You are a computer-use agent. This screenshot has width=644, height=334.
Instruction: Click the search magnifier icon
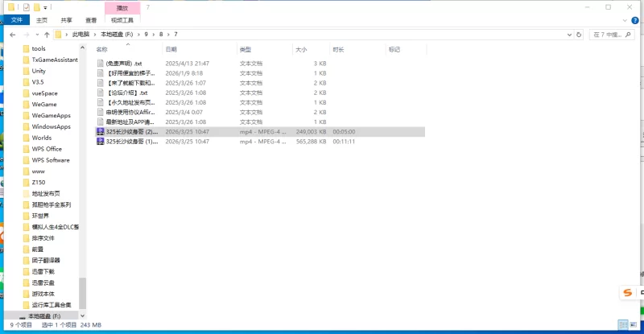[628, 35]
